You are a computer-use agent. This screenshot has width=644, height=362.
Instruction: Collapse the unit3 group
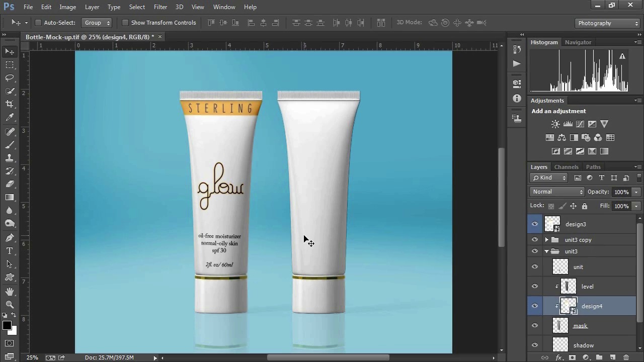coord(547,251)
